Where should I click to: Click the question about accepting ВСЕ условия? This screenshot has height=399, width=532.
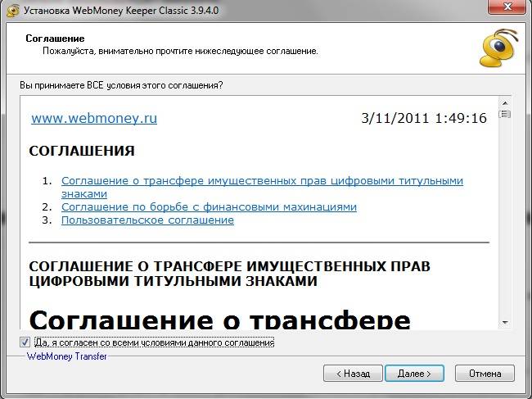(x=121, y=85)
